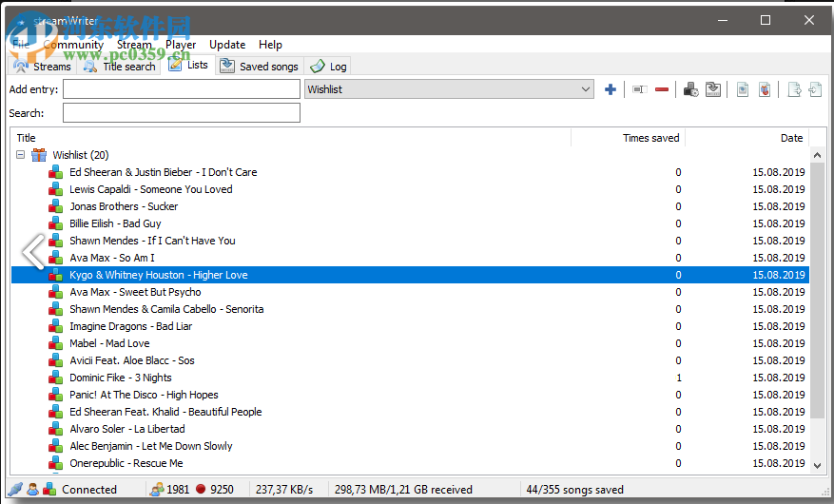Open the Community menu

coord(73,45)
